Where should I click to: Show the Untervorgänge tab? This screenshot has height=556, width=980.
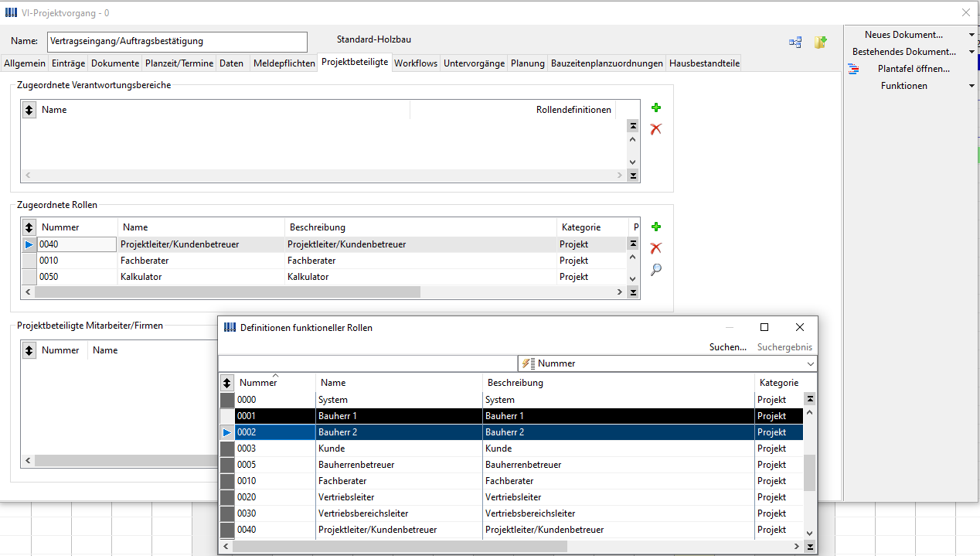[x=475, y=63]
